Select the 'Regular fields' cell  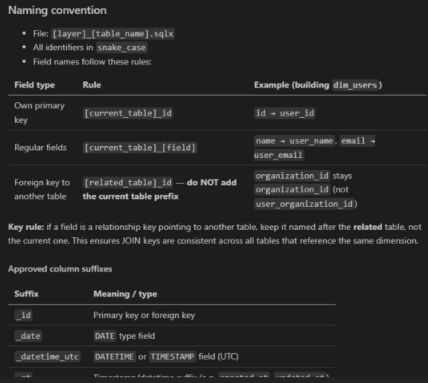click(x=40, y=148)
